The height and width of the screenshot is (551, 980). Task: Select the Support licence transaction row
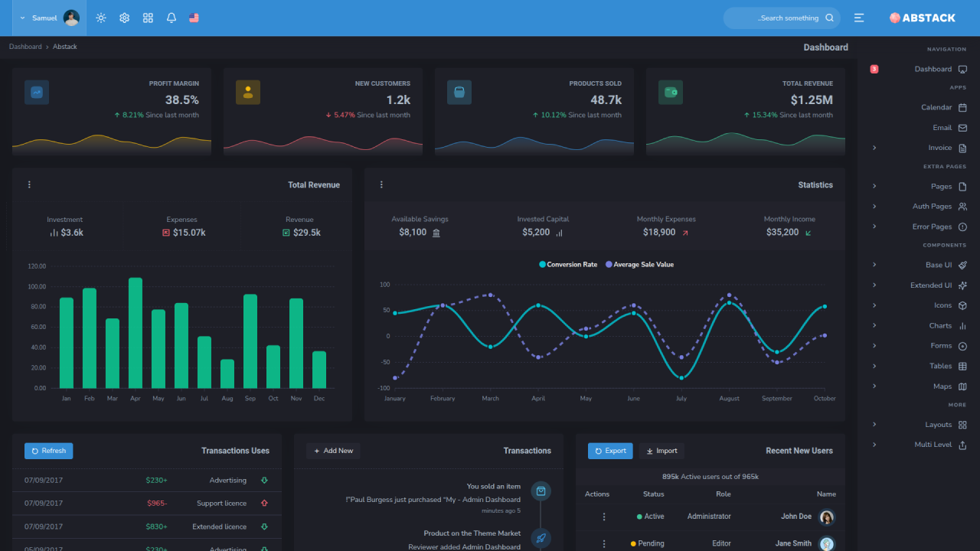click(147, 504)
